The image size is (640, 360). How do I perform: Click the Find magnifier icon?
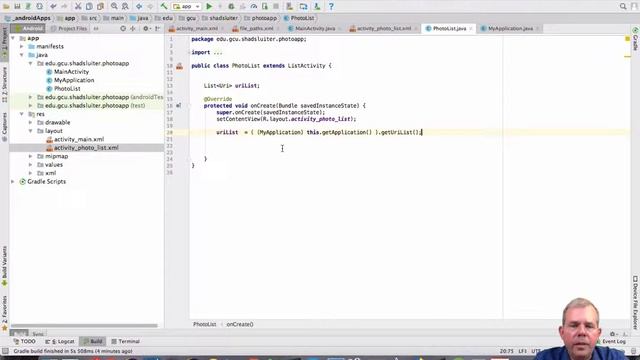tap(114, 7)
